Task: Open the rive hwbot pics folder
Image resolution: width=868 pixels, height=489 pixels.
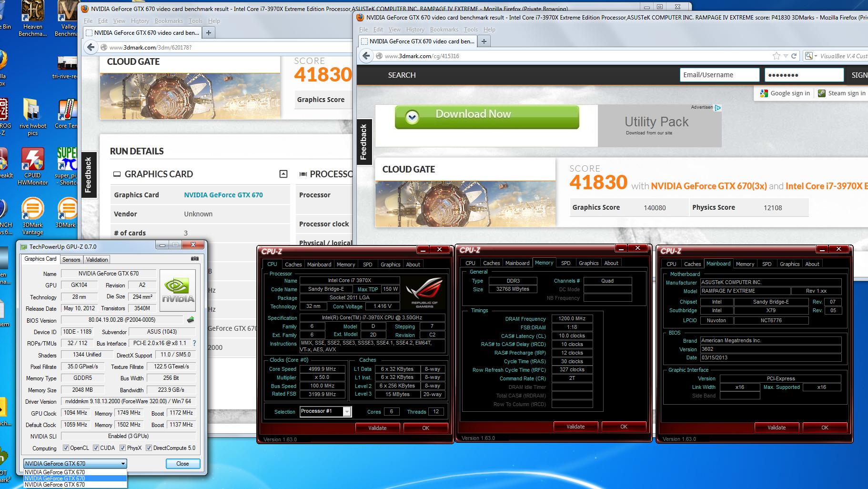Action: [32, 117]
